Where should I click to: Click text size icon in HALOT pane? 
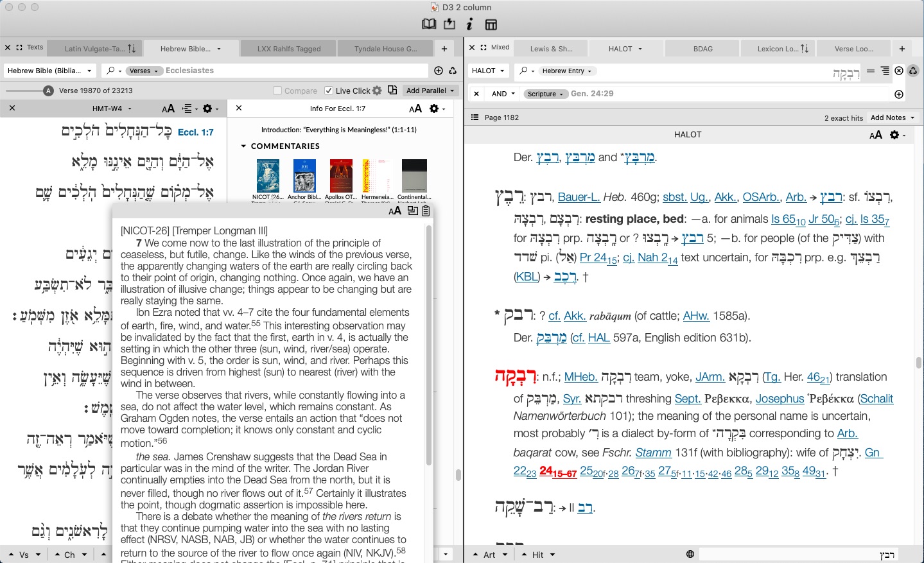[876, 135]
